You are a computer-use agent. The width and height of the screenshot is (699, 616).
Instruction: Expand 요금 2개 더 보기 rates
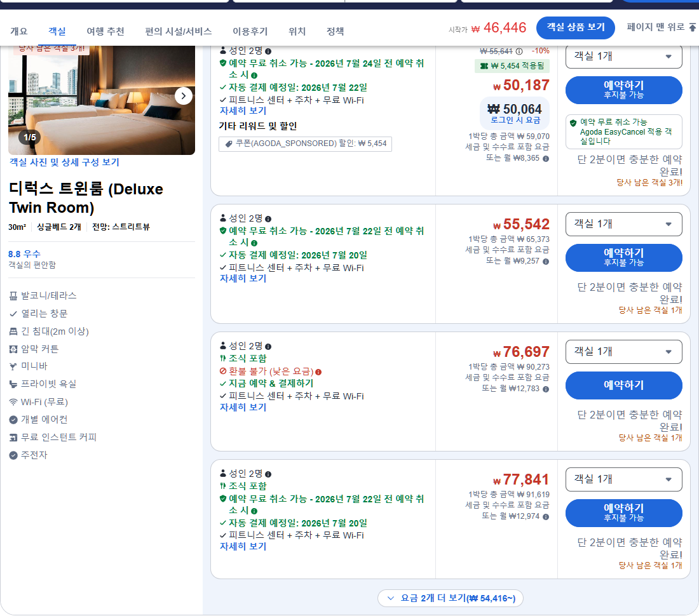point(451,598)
